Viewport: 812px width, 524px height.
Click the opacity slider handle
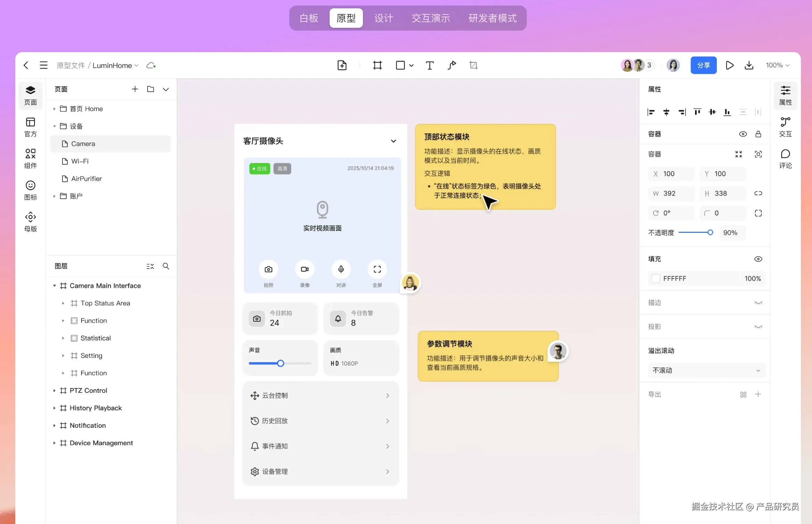coord(710,232)
